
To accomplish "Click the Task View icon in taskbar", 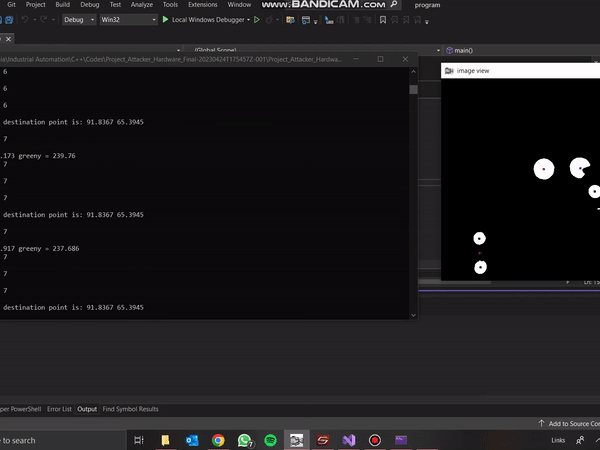I will pyautogui.click(x=138, y=440).
